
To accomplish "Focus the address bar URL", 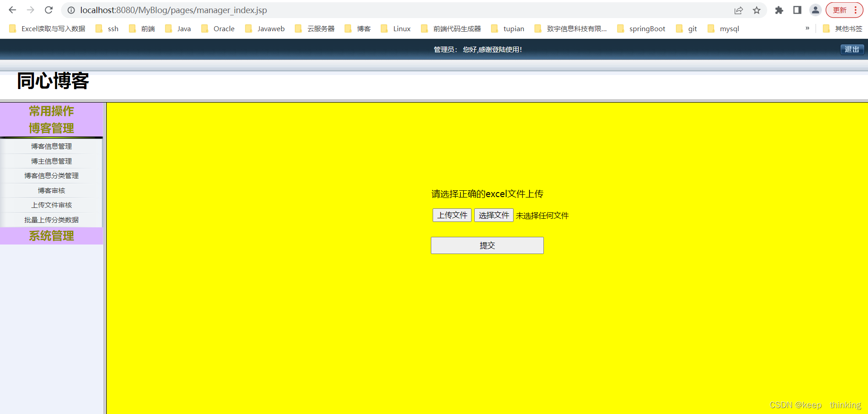I will coord(174,10).
